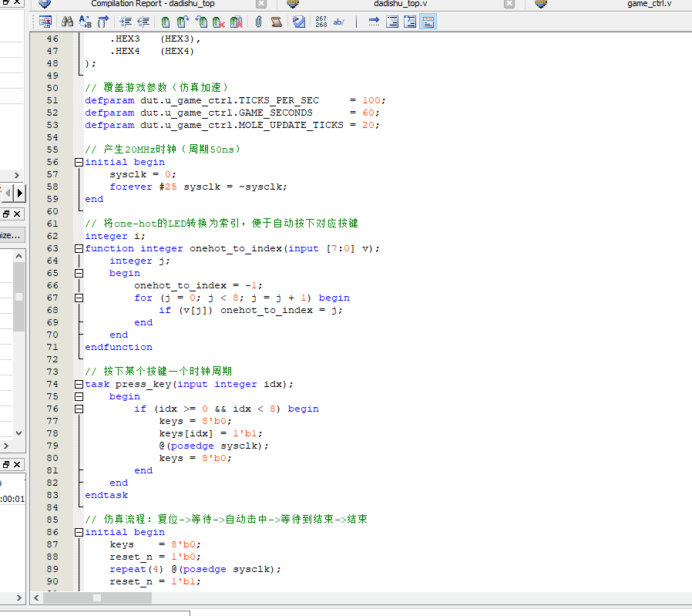Collapse function onehot_to_index at line 63
This screenshot has height=616, width=692.
click(x=79, y=248)
